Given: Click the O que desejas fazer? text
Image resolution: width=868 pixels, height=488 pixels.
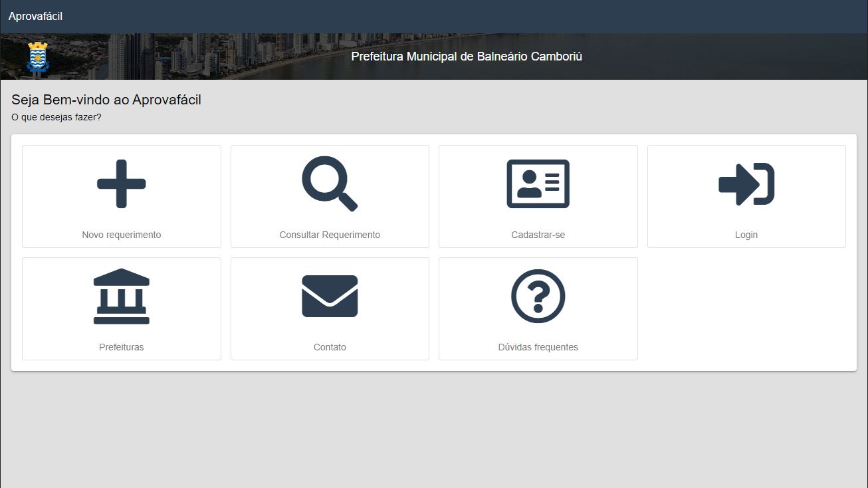Looking at the screenshot, I should [x=56, y=118].
